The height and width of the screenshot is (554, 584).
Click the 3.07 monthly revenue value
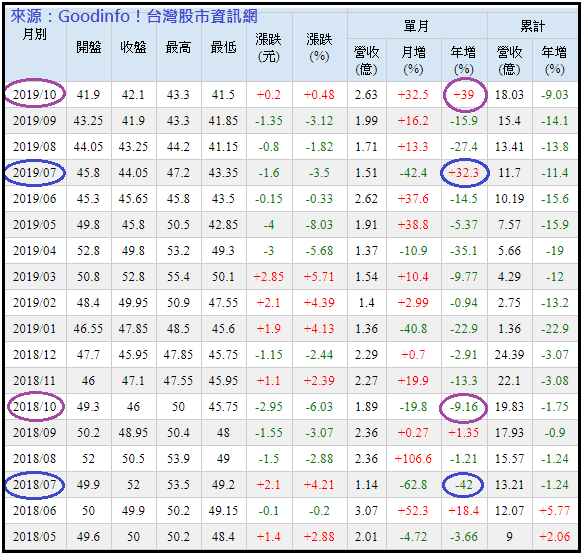coord(366,511)
